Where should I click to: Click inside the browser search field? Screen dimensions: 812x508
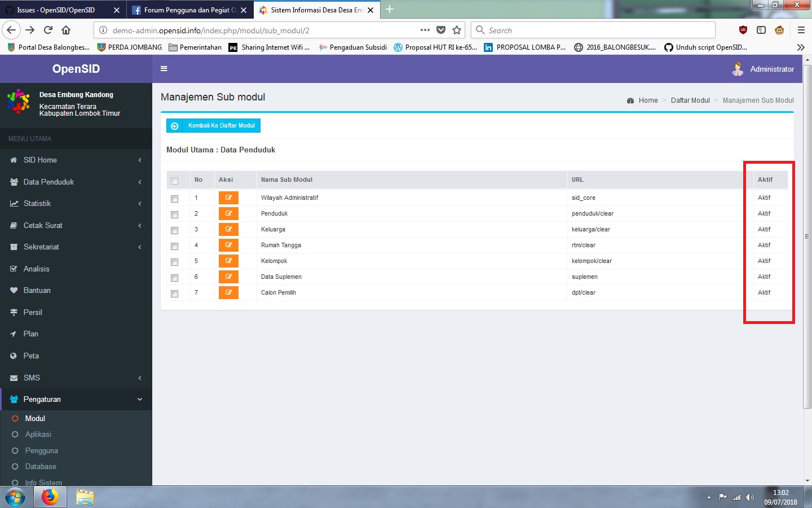592,30
